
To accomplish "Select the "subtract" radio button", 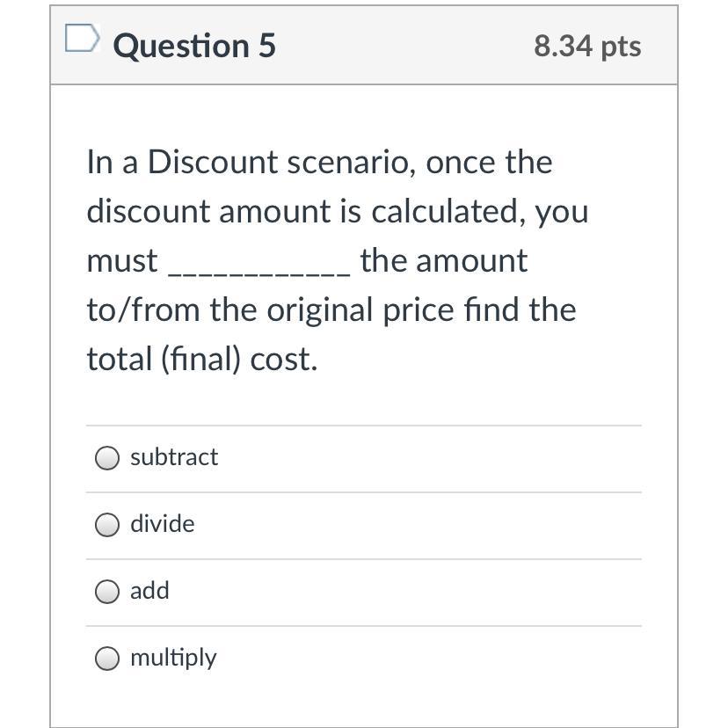I will [x=107, y=458].
